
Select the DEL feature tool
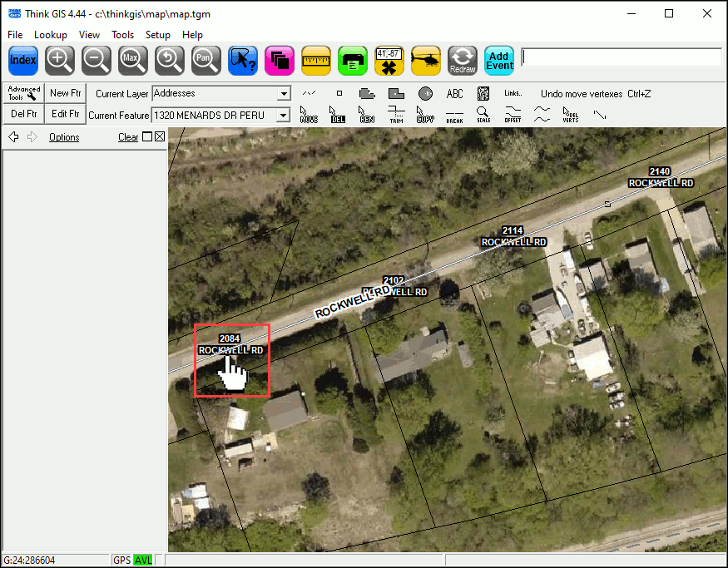(x=337, y=115)
